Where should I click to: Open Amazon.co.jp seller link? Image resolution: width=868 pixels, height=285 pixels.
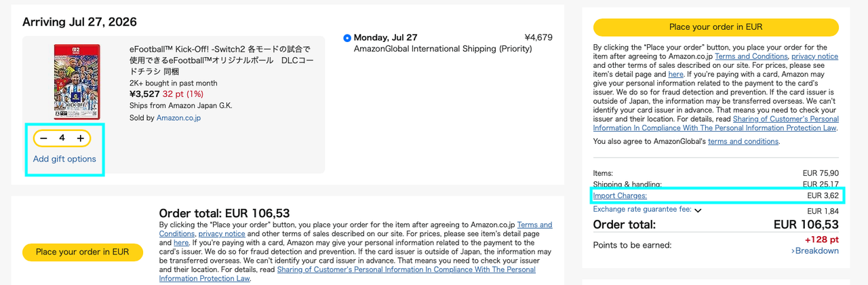coord(178,117)
